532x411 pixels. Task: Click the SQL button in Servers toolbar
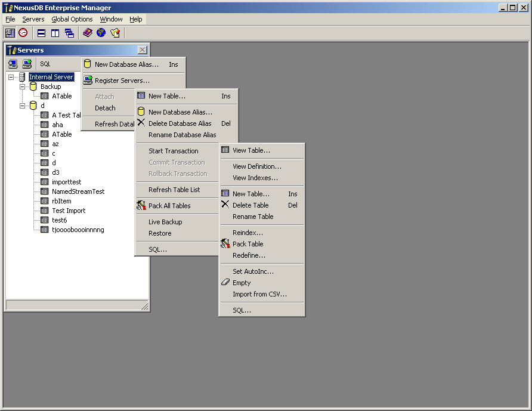[45, 64]
